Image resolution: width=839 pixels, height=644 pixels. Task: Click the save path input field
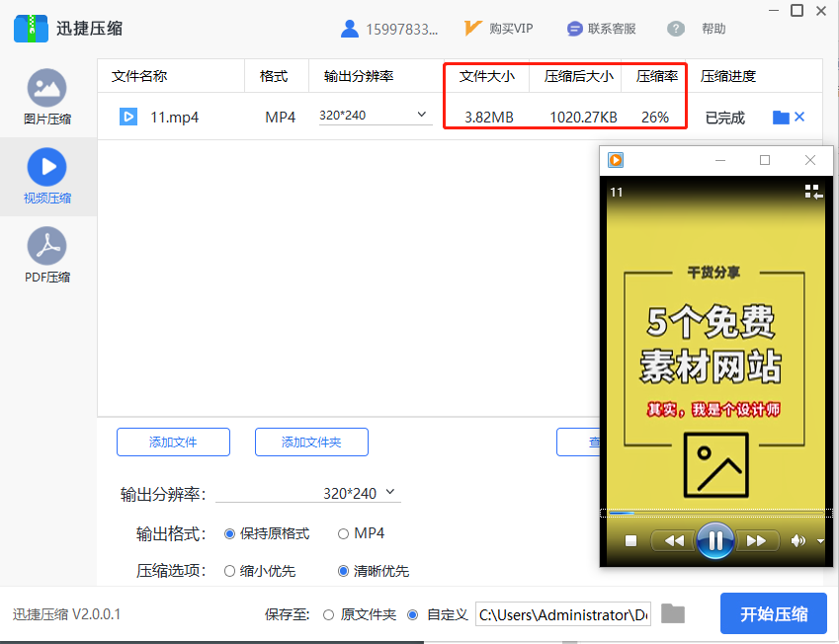pyautogui.click(x=563, y=614)
